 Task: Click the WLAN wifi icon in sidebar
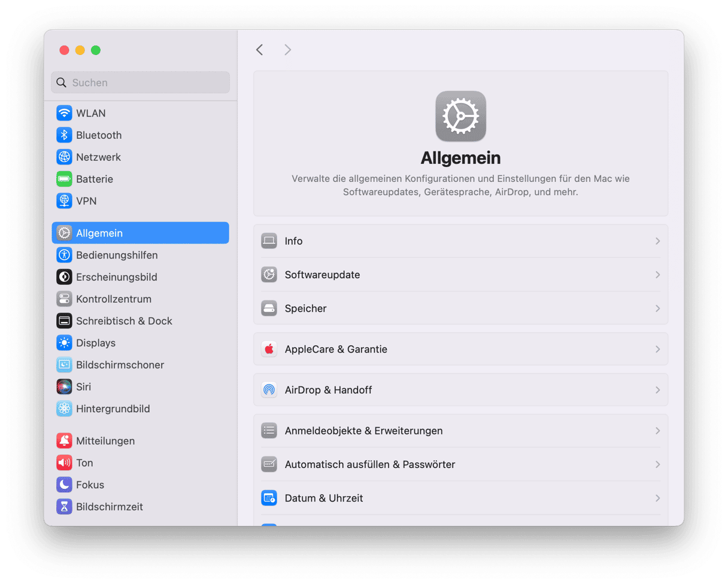64,113
